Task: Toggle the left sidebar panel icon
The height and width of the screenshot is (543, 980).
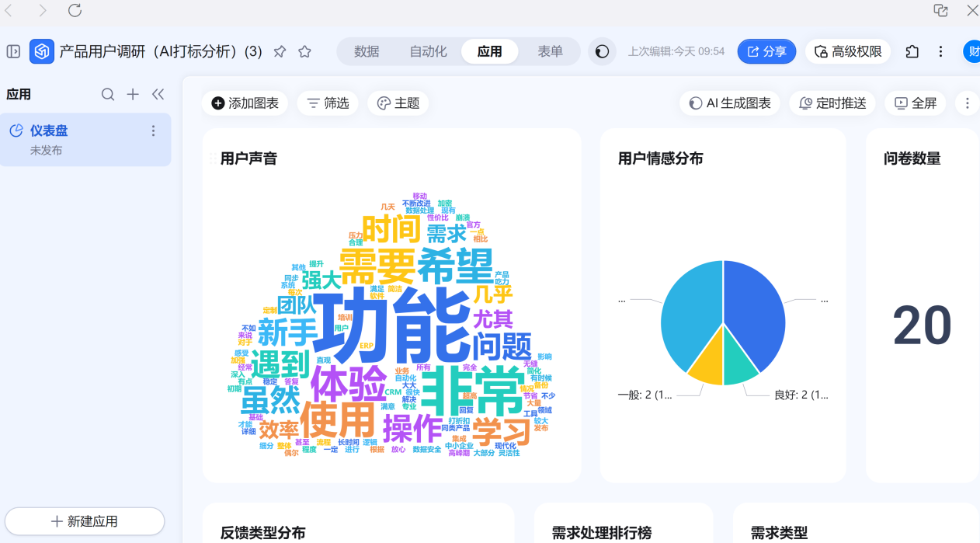Action: 13,51
